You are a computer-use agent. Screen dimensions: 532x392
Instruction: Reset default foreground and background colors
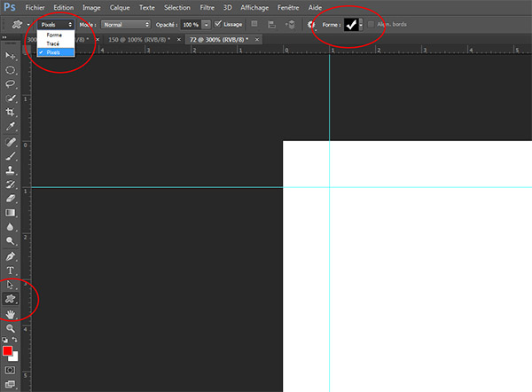point(4,340)
